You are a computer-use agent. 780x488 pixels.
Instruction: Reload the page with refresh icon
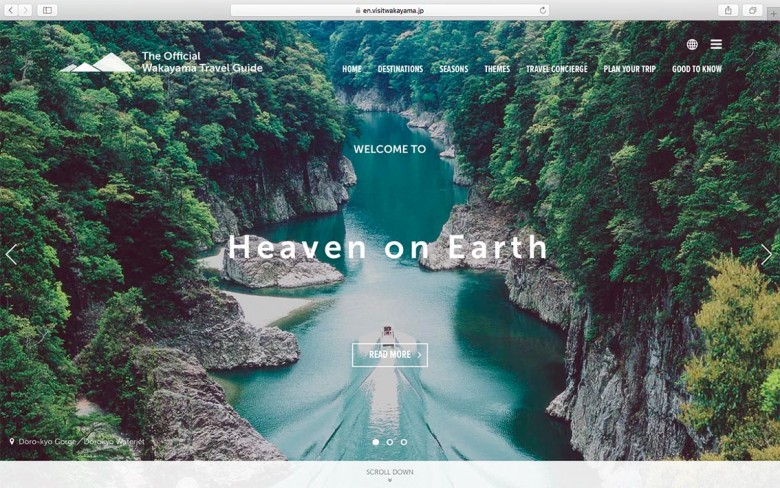543,10
